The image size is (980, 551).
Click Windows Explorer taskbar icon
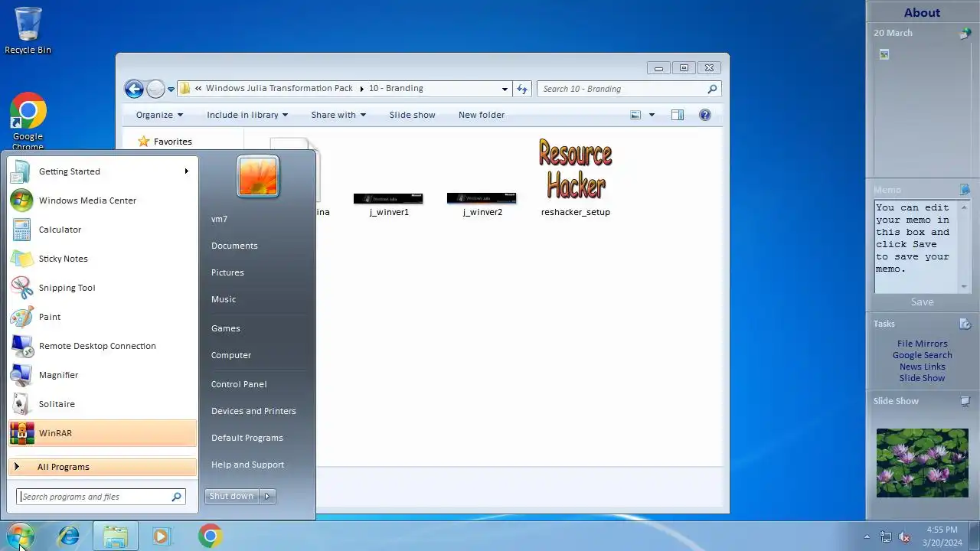pos(116,536)
